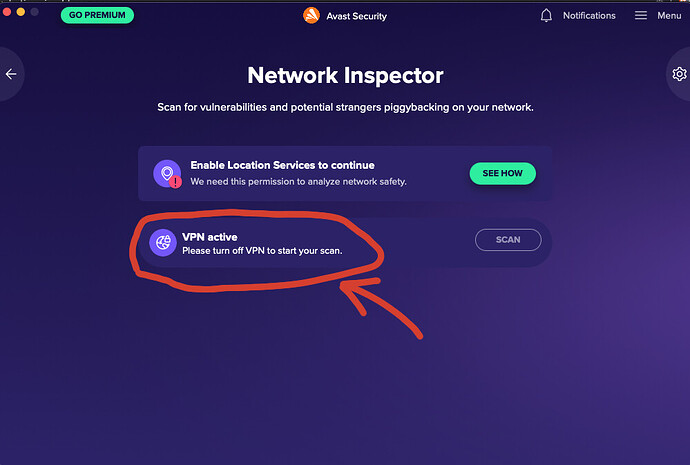The image size is (690, 465).
Task: Open the Menu text item
Action: point(669,15)
